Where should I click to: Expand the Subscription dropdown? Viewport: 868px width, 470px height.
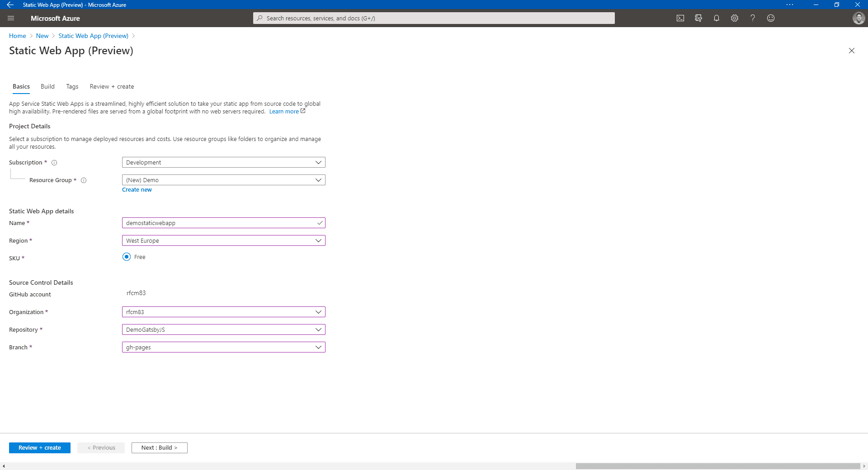(223, 162)
